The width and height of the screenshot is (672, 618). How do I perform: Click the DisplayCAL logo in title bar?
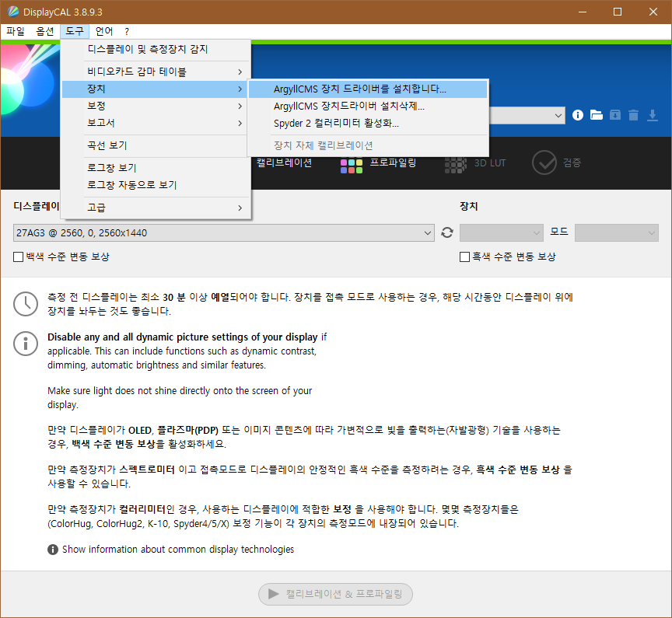[13, 12]
